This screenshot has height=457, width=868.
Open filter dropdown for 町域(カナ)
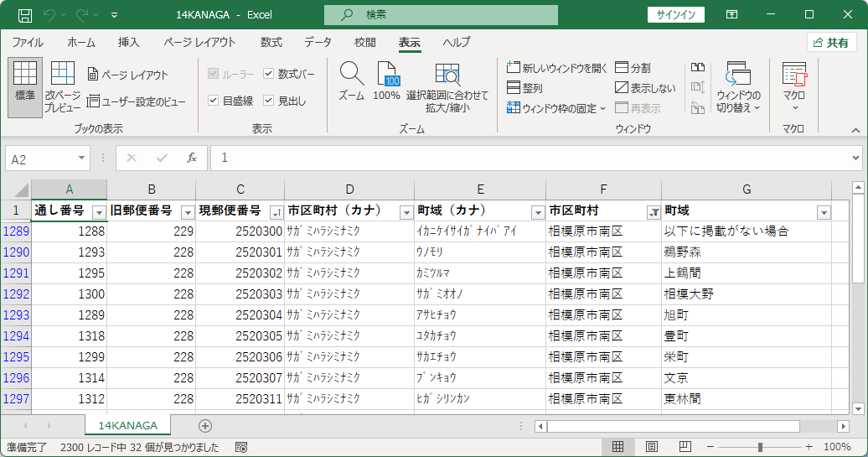click(x=538, y=212)
